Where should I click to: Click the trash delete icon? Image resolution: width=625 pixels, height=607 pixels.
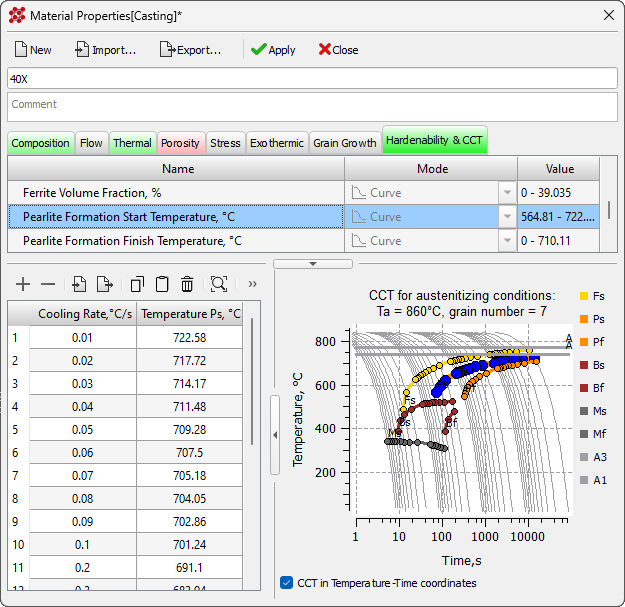tap(187, 285)
